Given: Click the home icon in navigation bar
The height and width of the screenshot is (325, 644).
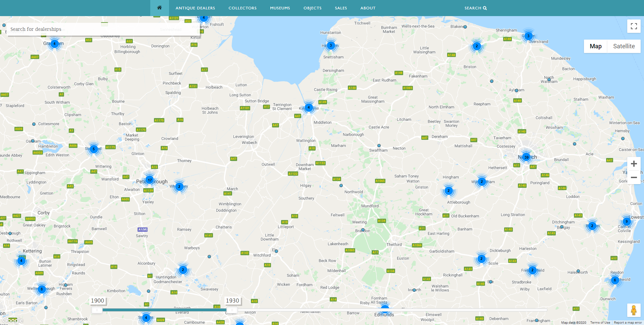Looking at the screenshot, I should click(x=159, y=8).
